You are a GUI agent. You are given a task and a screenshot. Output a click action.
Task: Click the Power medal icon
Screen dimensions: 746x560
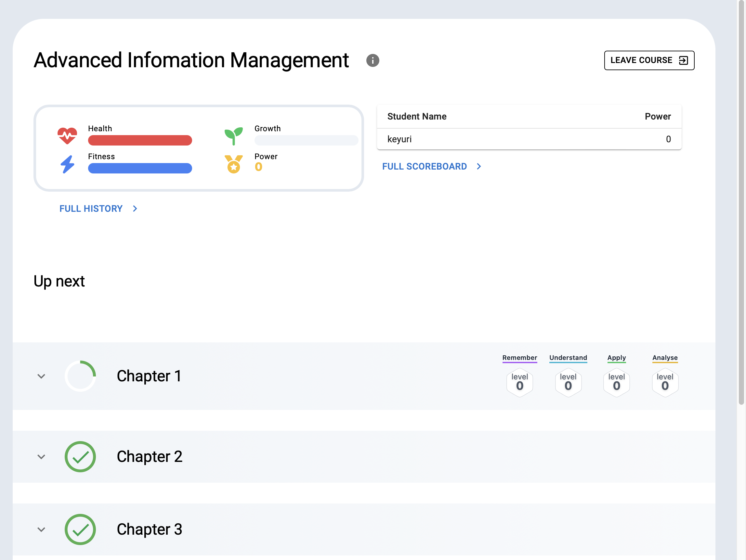point(234,164)
